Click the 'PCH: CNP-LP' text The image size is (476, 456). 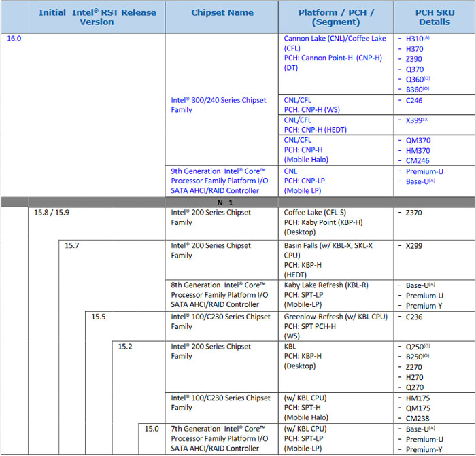pos(304,181)
